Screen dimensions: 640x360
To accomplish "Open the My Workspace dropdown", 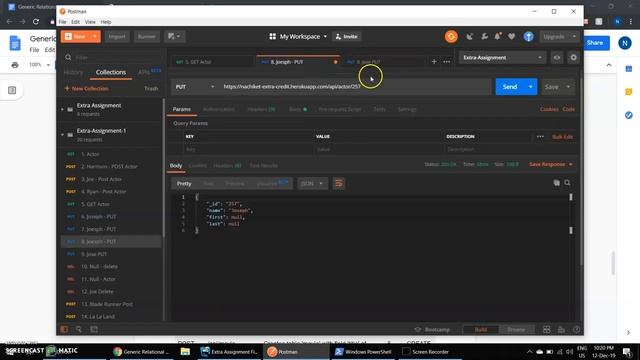I will (x=298, y=37).
